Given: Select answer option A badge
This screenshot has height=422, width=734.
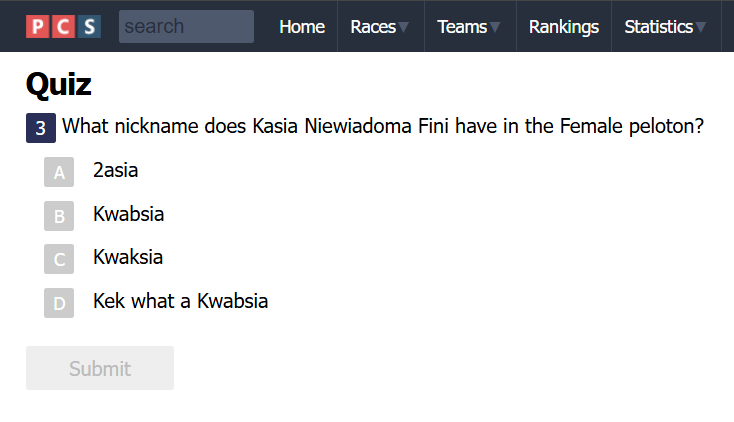Looking at the screenshot, I should (x=59, y=173).
